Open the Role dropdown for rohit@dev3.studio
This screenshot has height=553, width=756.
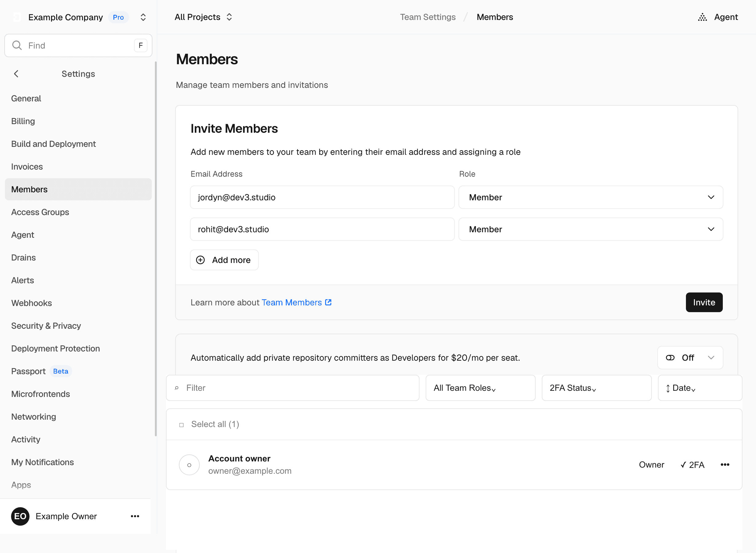[x=591, y=229]
